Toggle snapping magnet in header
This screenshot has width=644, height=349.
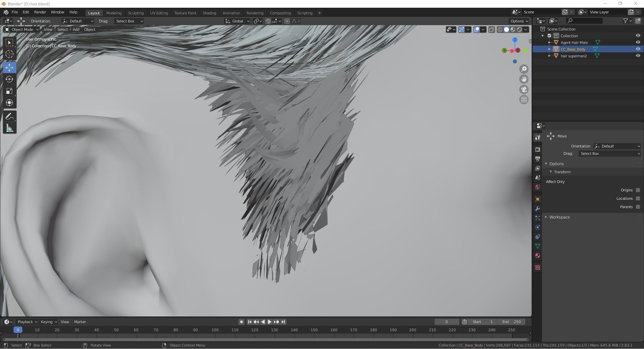tap(268, 21)
